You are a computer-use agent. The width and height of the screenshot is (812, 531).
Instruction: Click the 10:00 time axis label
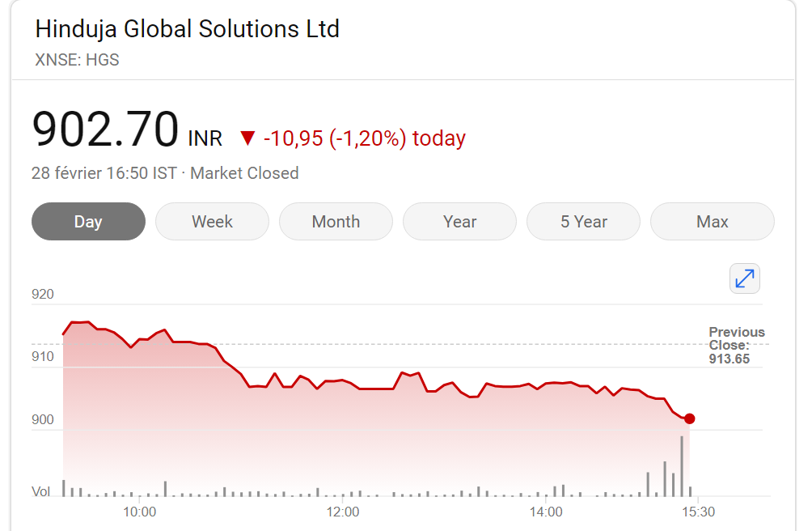(139, 512)
